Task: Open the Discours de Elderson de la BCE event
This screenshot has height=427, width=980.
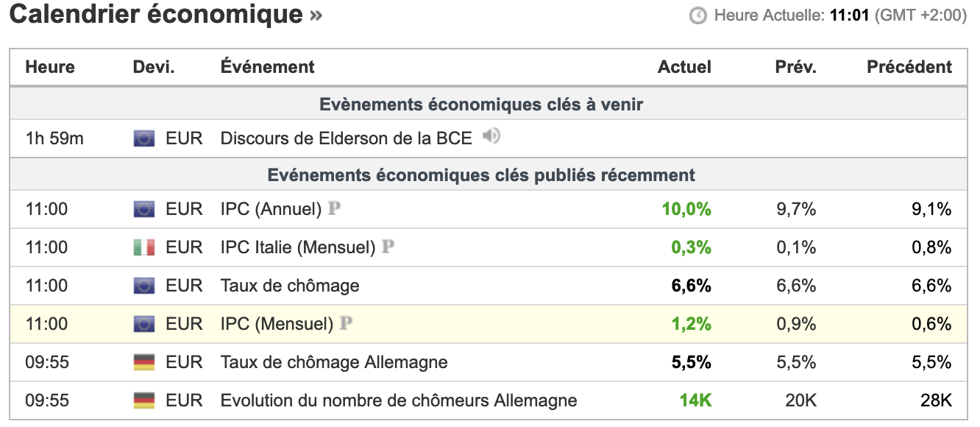Action: pos(346,138)
